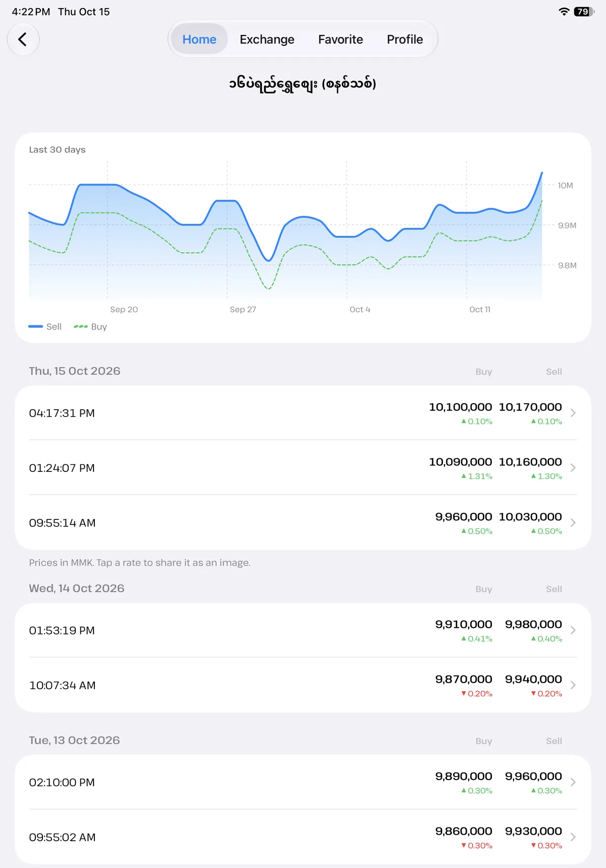
Task: Tap the 1.31% buy change indicator
Action: point(477,476)
